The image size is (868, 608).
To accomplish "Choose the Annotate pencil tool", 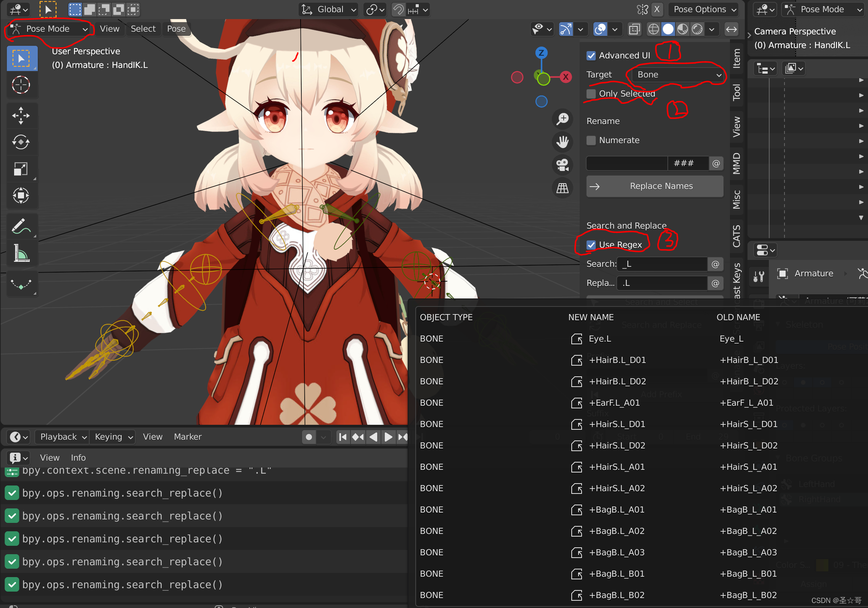I will tap(21, 226).
